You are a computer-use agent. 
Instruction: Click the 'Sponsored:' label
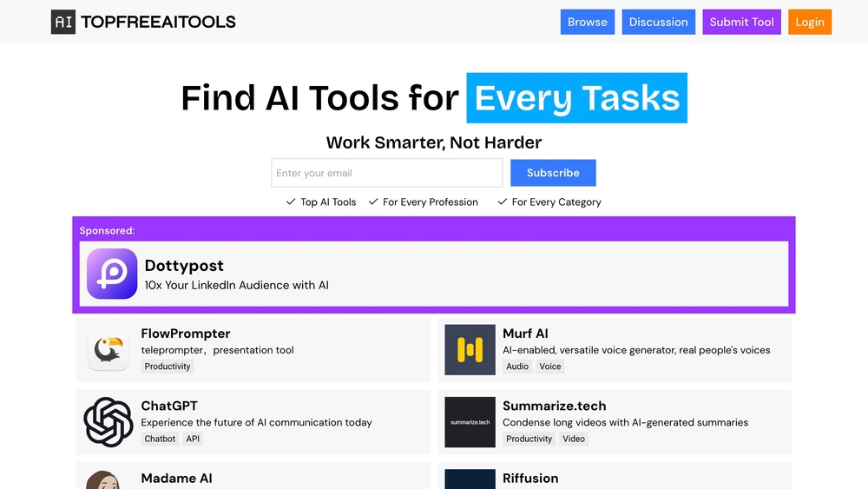pyautogui.click(x=107, y=230)
